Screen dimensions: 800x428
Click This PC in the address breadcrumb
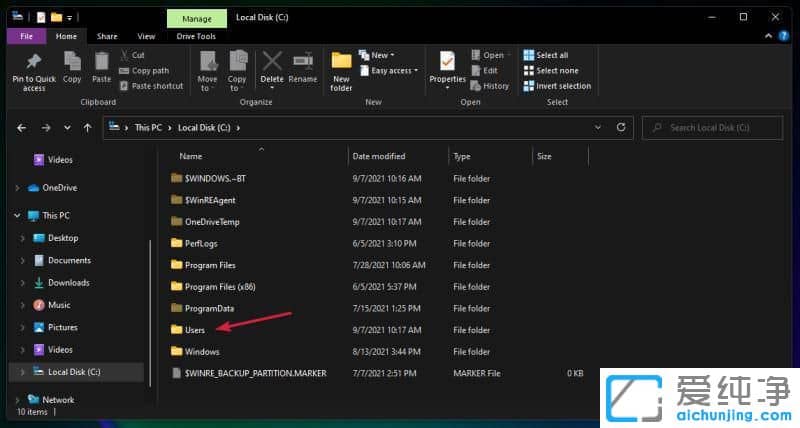(x=148, y=128)
